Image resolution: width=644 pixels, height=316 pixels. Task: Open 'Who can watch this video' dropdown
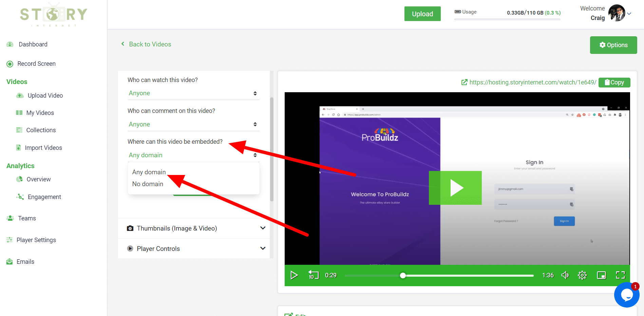point(193,93)
